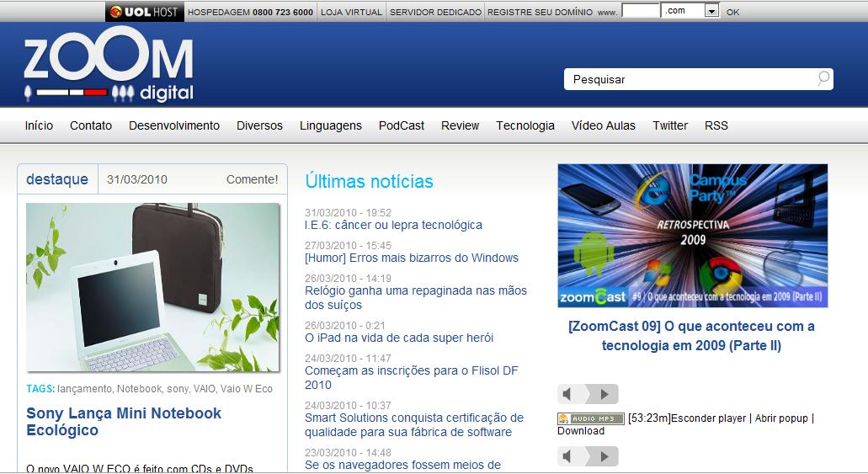Open the Review menu item
The height and width of the screenshot is (474, 868).
460,125
